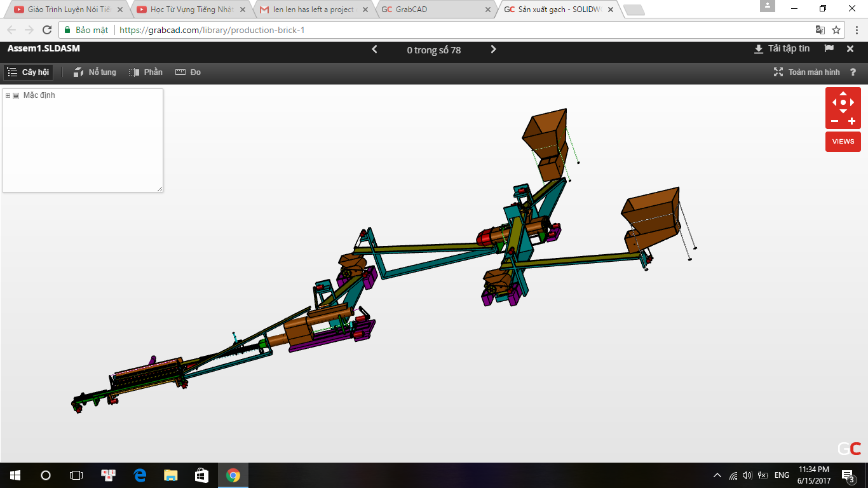Open File Explorer from the taskbar
Screen dimensions: 868x488
click(171, 475)
